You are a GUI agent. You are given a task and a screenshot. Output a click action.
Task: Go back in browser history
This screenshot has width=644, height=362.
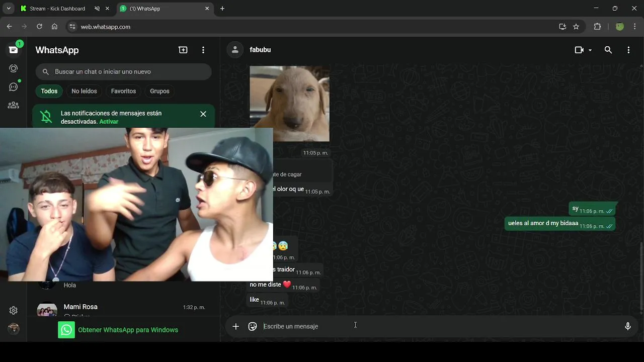coord(9,27)
